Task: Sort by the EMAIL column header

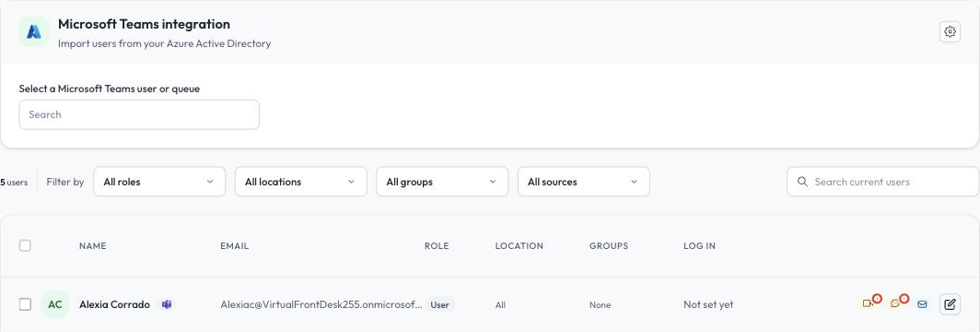Action: 234,245
